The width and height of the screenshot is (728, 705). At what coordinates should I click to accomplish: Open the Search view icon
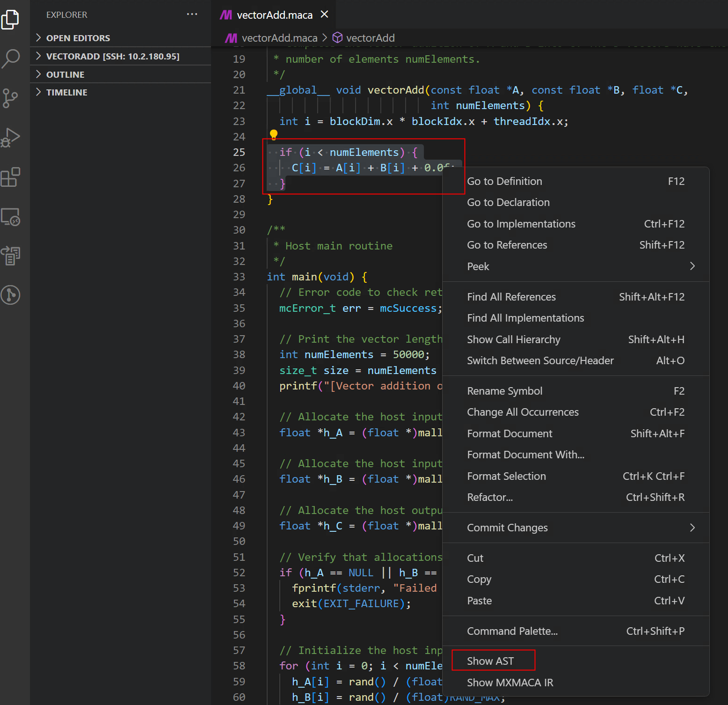[x=10, y=59]
